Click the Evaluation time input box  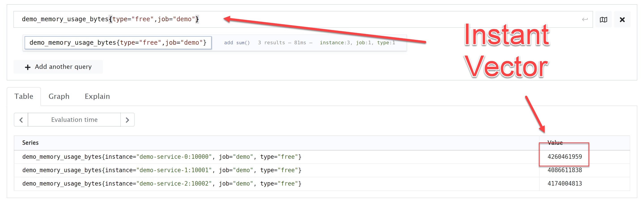click(x=74, y=120)
